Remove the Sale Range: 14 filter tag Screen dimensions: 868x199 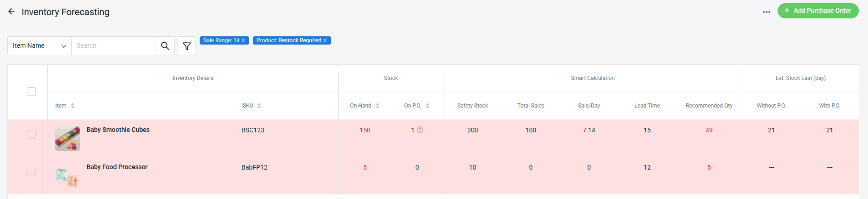[x=243, y=40]
